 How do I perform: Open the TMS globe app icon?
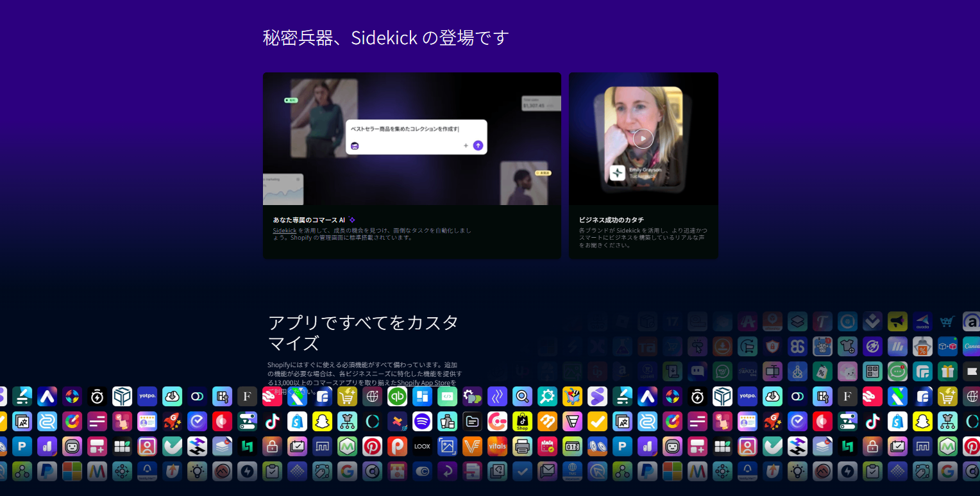coord(573,471)
